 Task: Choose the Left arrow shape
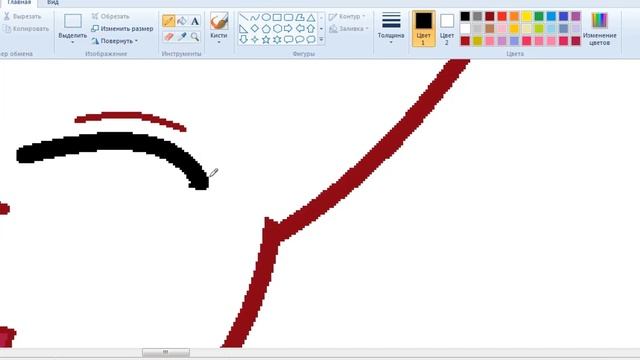(x=300, y=29)
